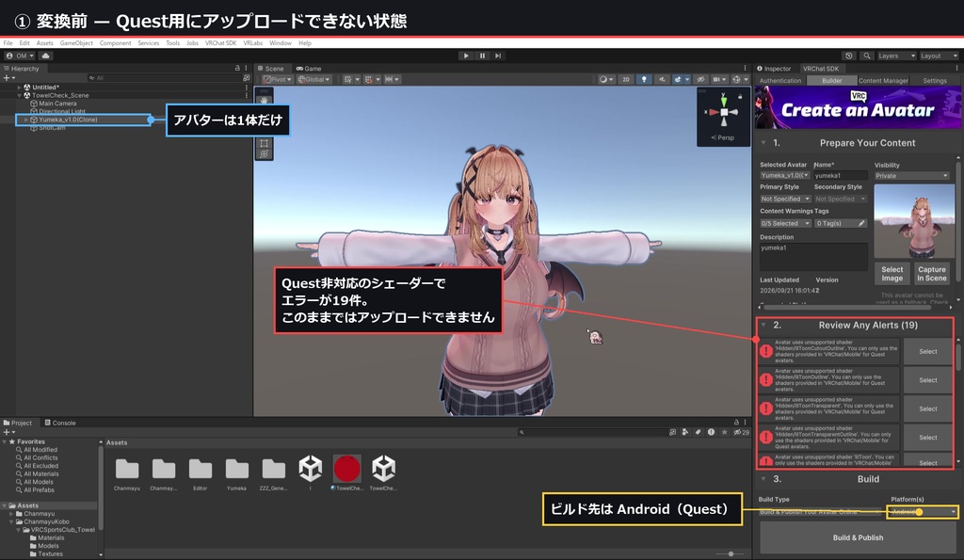
Task: Select the Hand view tool in Scene
Action: pyautogui.click(x=264, y=100)
